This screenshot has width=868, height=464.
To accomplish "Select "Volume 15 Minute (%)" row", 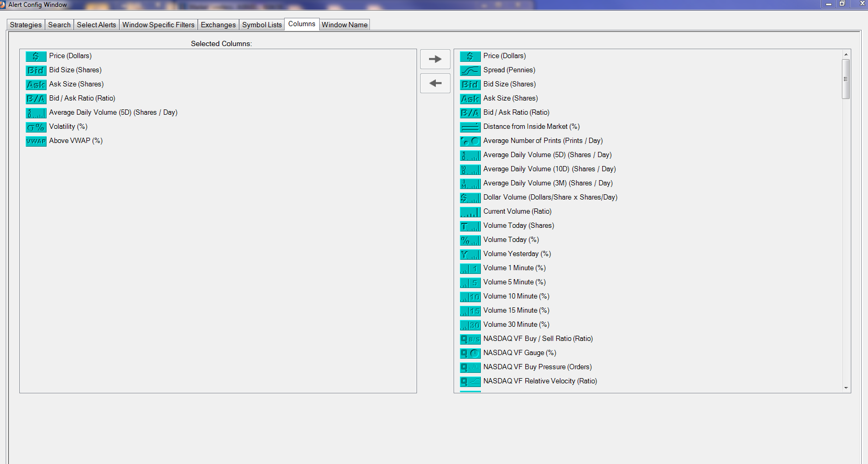I will (x=516, y=311).
